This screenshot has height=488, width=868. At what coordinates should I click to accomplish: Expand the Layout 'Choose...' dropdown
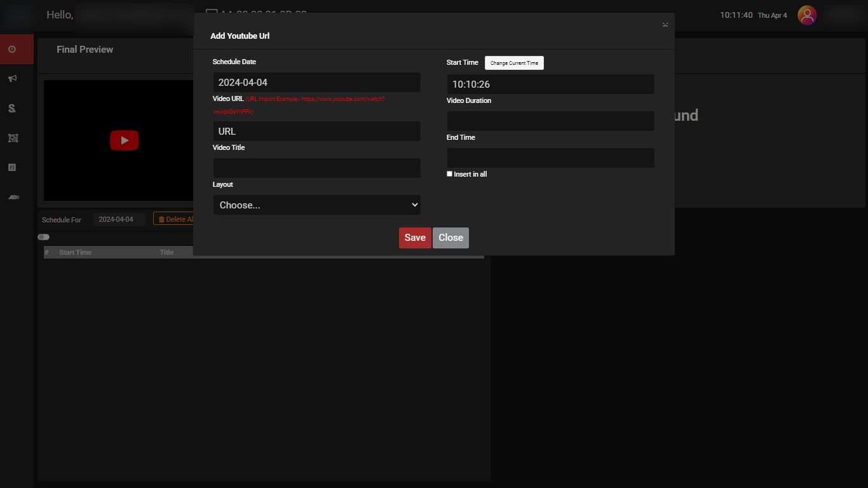316,205
